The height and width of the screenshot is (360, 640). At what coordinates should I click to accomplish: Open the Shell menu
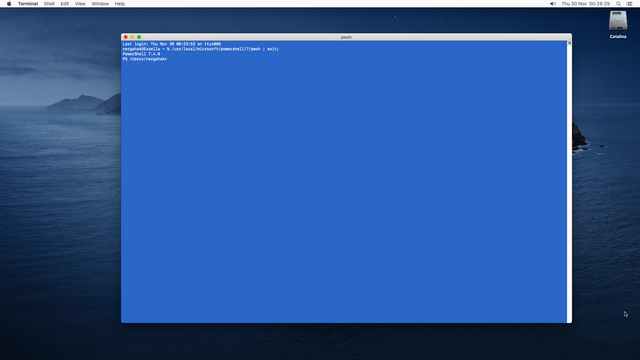click(49, 4)
